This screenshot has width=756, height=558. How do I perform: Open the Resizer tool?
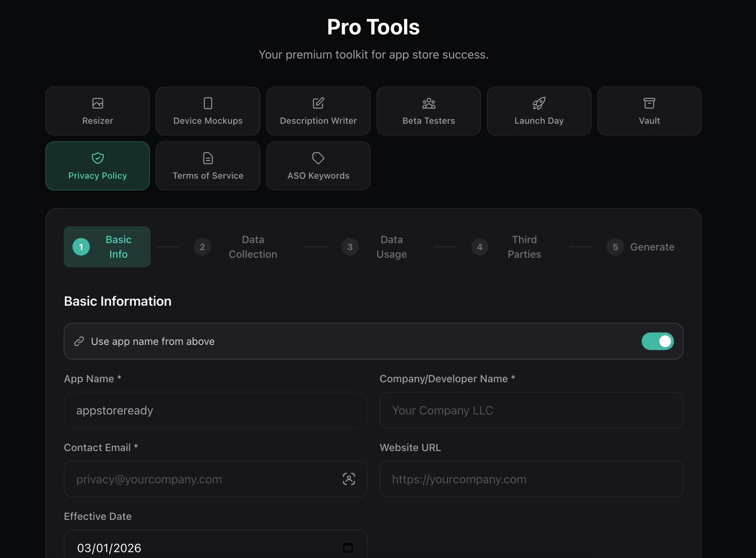(x=97, y=111)
